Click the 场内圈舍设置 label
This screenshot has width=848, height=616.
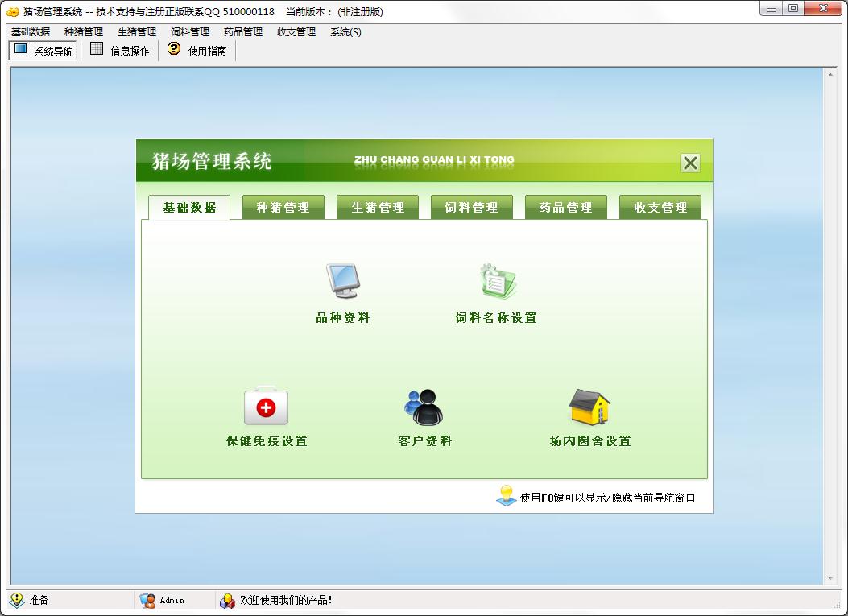click(x=590, y=441)
